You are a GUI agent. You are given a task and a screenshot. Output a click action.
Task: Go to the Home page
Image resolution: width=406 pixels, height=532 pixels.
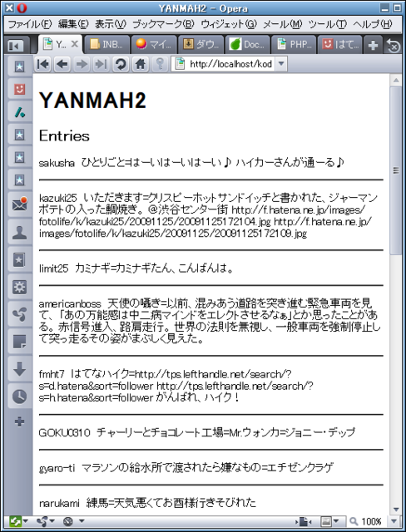click(x=140, y=64)
